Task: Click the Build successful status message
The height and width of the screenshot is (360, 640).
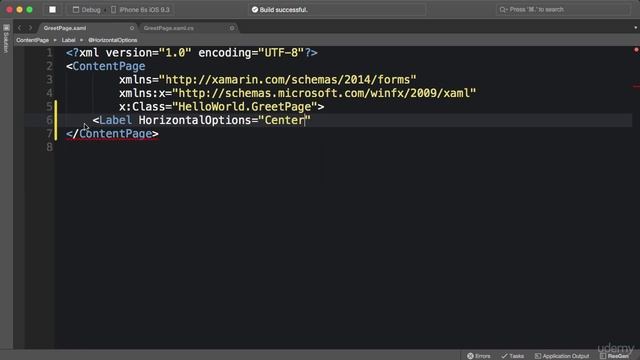Action: tap(280, 9)
